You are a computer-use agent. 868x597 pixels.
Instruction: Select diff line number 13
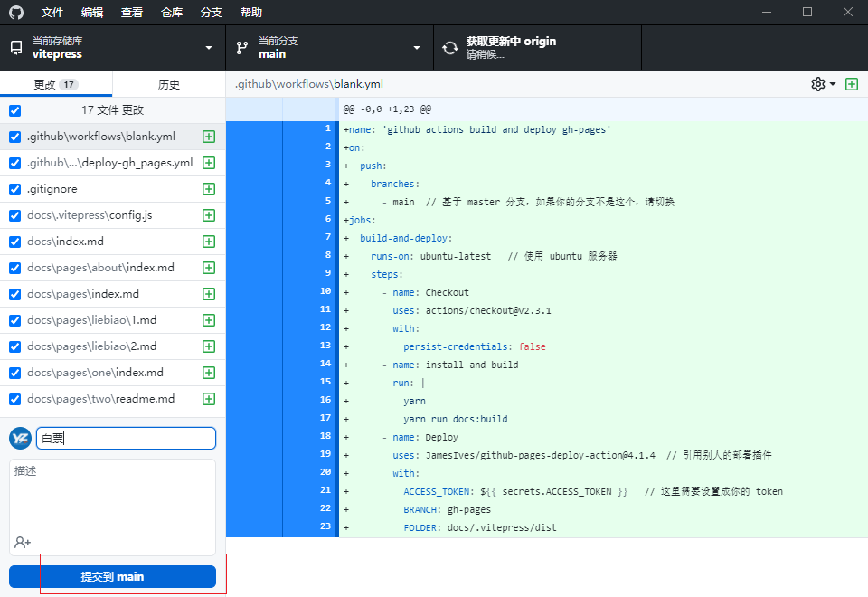pos(325,346)
